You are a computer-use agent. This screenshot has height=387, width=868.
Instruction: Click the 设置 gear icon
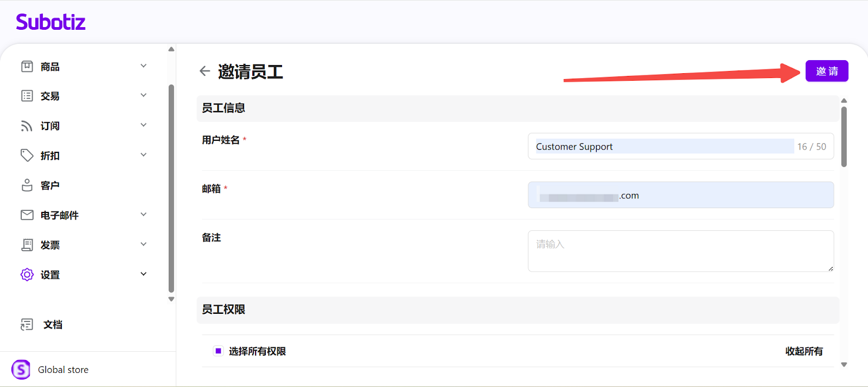click(27, 275)
